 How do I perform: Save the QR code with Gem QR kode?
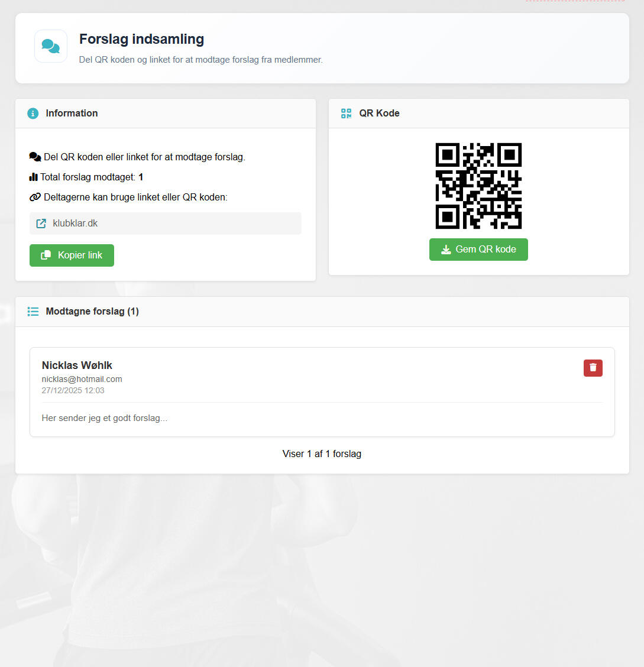(x=478, y=250)
